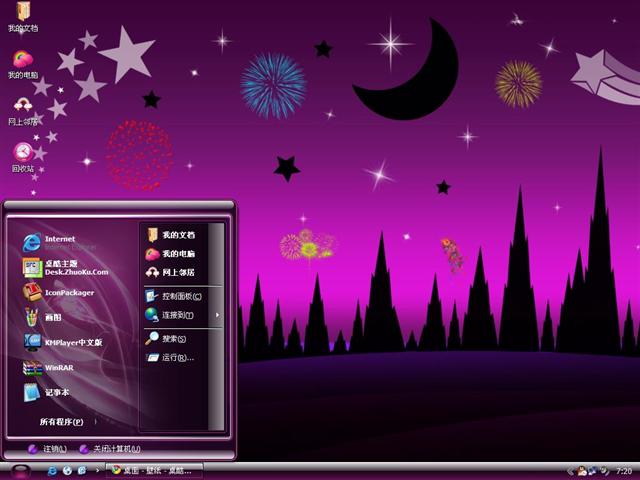Click the 注销(L) log off button
640x480 pixels.
click(x=48, y=449)
